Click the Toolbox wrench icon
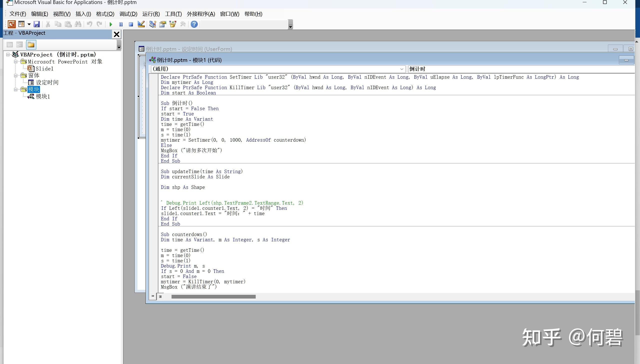Image resolution: width=640 pixels, height=364 pixels. (x=183, y=24)
